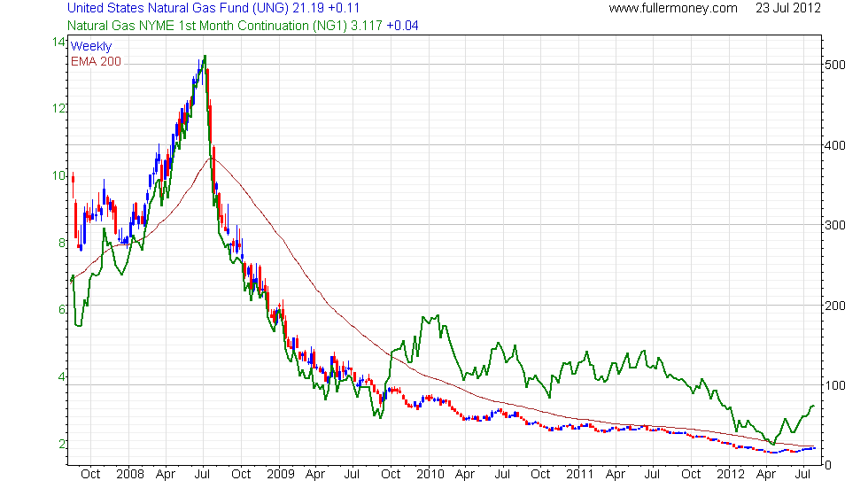Click the EMA 200 legend label
The height and width of the screenshot is (496, 868).
coord(96,61)
